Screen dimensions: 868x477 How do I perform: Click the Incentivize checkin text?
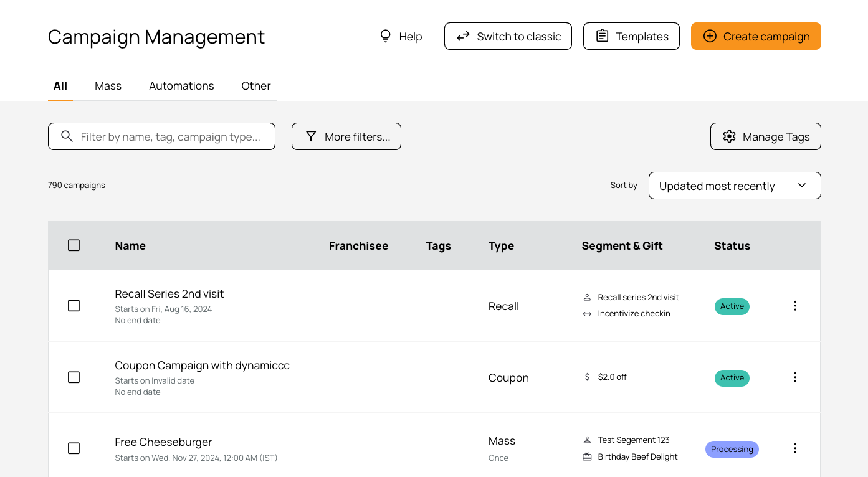pos(634,314)
